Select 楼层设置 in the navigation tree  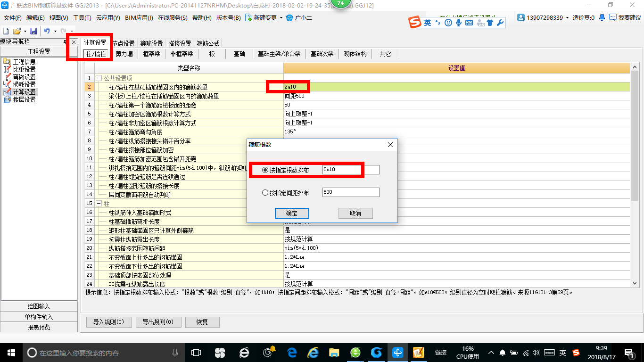[24, 99]
